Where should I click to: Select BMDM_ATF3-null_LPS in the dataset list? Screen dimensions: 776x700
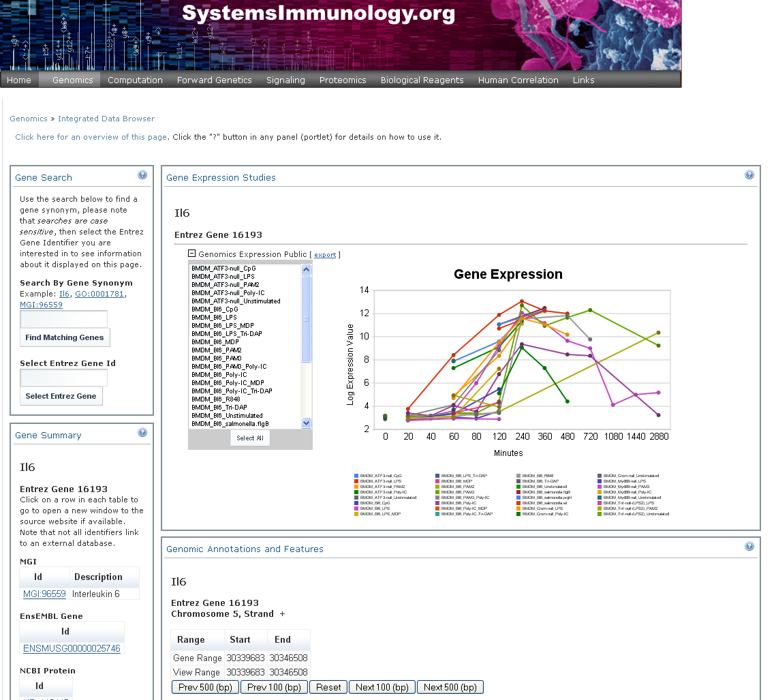pos(245,277)
